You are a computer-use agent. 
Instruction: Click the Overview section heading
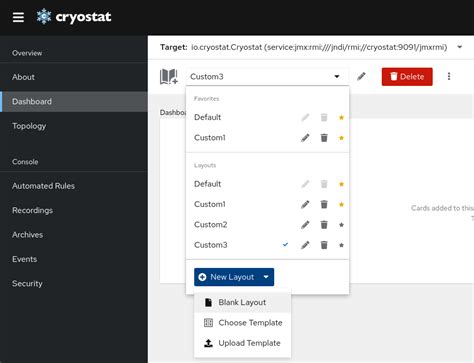point(27,53)
